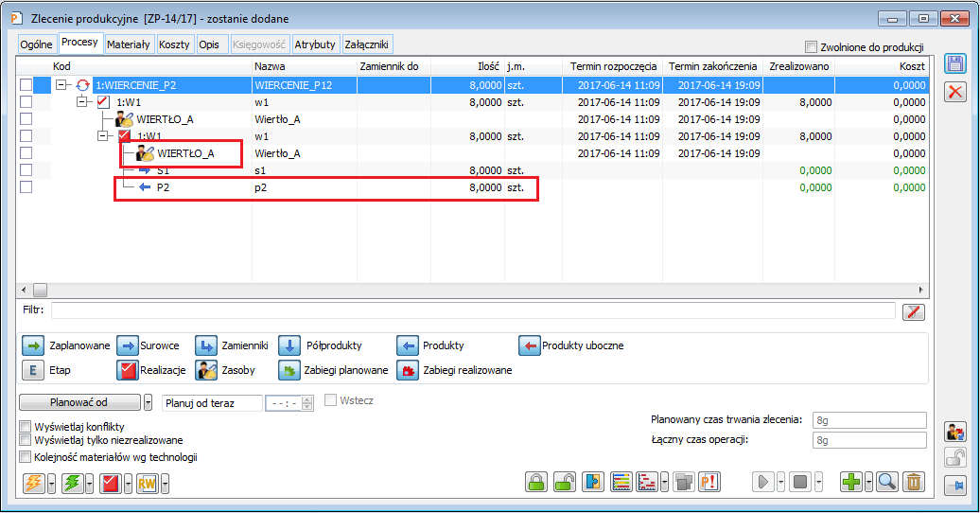
Task: Toggle the Realizacje filter button
Action: pos(128,370)
